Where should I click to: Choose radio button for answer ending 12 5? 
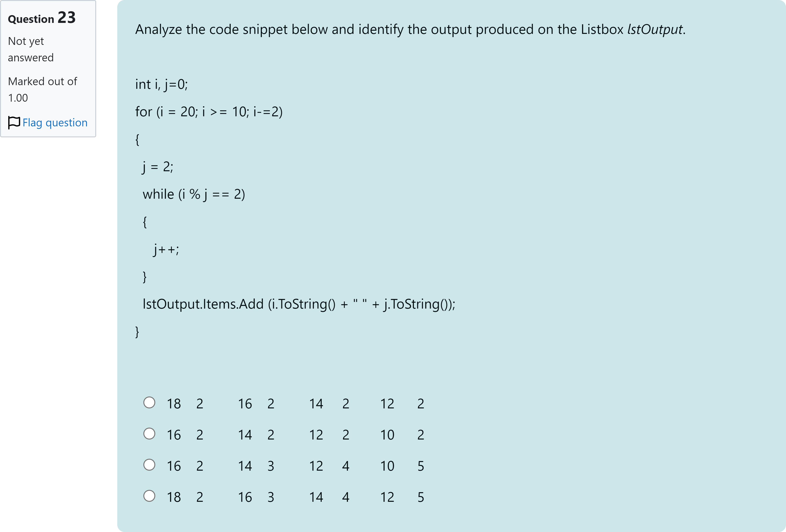tap(149, 496)
